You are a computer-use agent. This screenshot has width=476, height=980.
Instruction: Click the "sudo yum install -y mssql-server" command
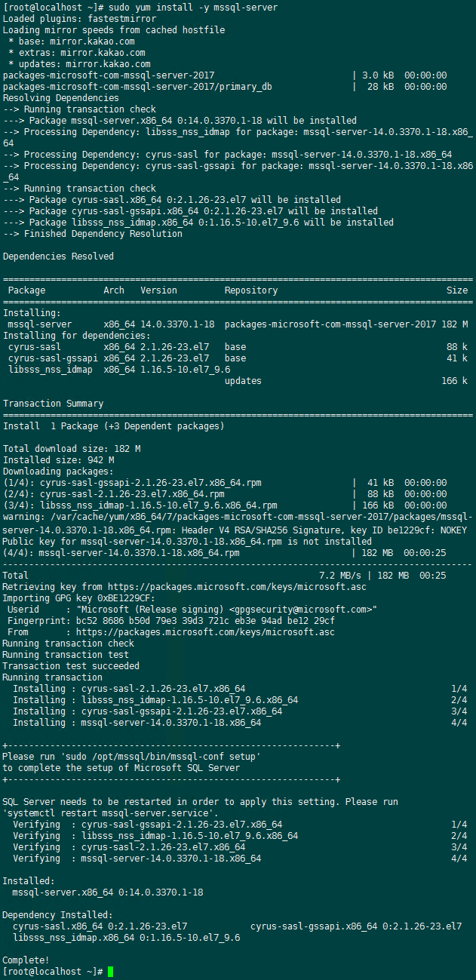pos(192,8)
